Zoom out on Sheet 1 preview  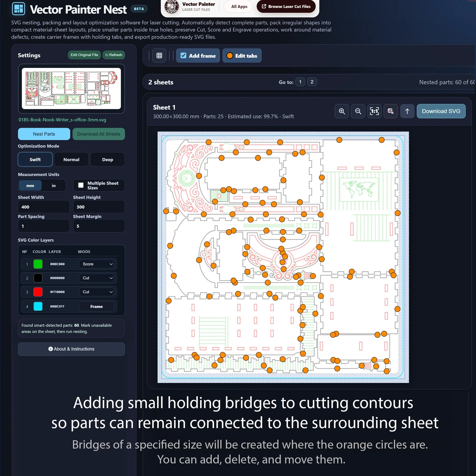point(358,111)
